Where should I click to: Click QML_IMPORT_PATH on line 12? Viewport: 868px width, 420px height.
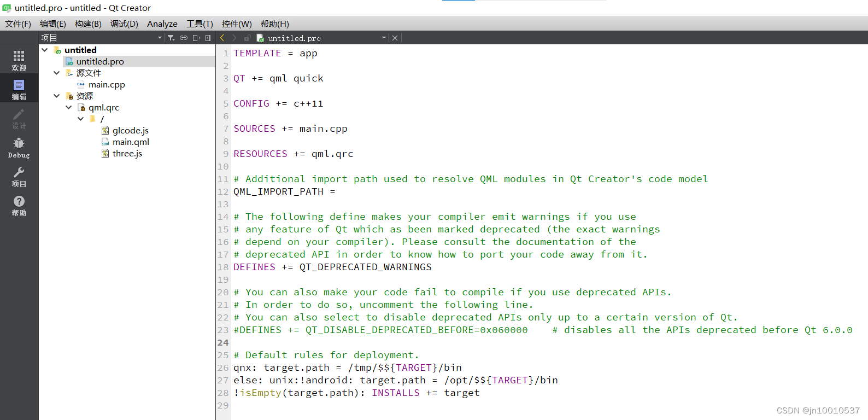click(278, 191)
